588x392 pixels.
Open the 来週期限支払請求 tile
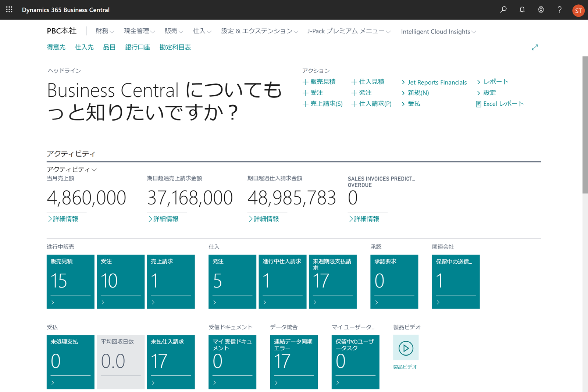point(333,282)
